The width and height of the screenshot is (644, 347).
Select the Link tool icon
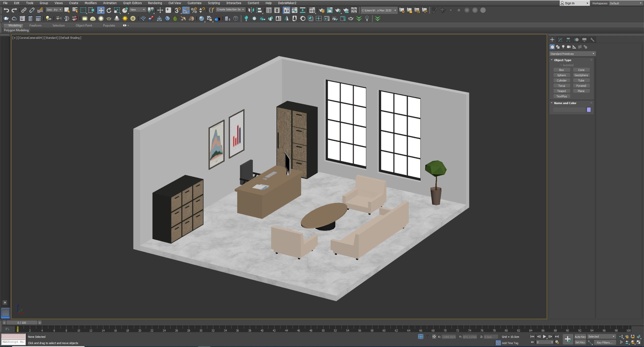coord(24,10)
